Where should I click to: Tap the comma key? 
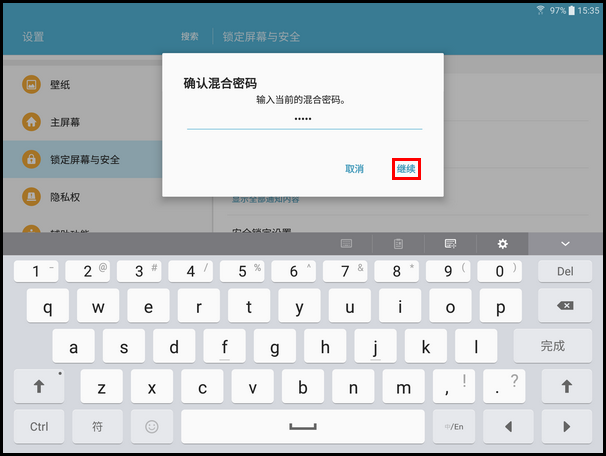click(454, 386)
